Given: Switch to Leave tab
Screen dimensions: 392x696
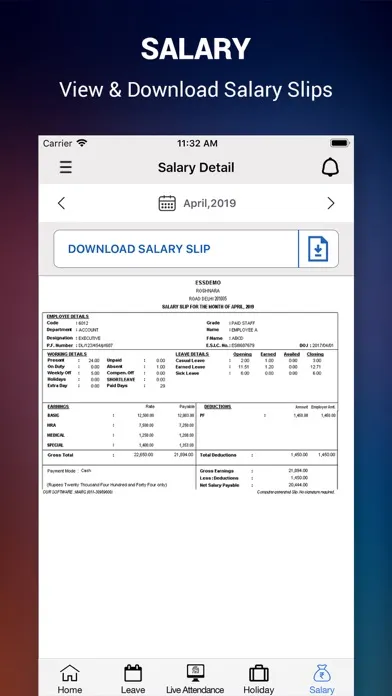Looking at the screenshot, I should (x=133, y=679).
